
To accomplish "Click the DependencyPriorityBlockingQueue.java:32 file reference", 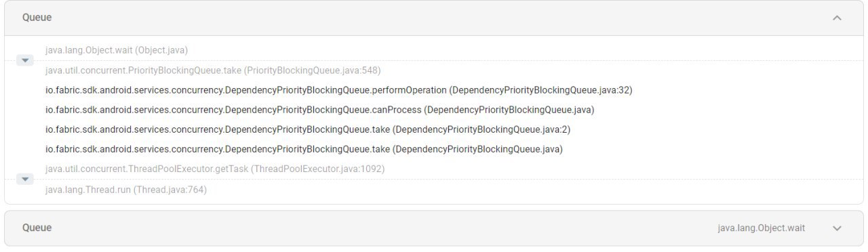I will click(541, 90).
